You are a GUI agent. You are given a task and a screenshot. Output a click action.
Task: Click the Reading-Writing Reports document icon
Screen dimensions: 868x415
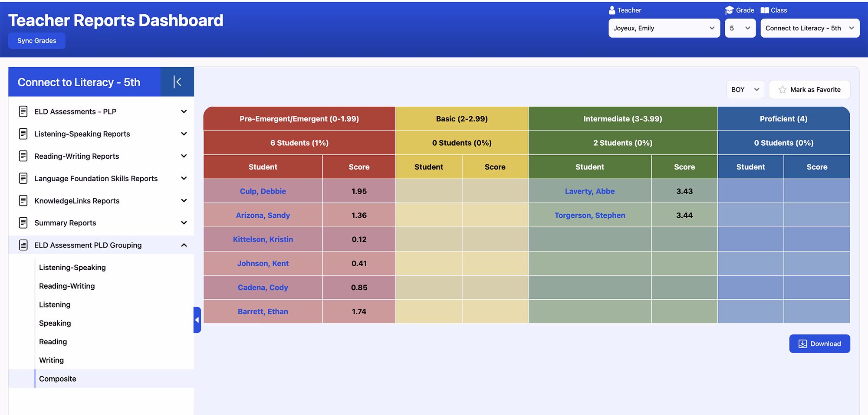[x=23, y=156]
